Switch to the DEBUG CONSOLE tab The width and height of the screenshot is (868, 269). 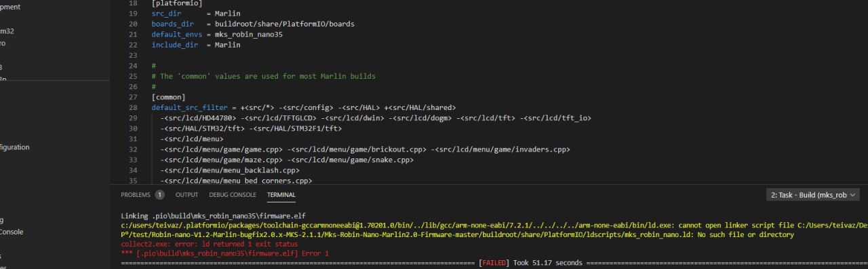pyautogui.click(x=233, y=194)
